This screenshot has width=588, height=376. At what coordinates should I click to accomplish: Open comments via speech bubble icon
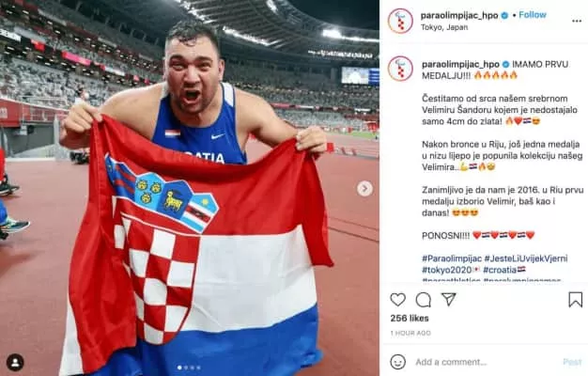click(x=424, y=300)
